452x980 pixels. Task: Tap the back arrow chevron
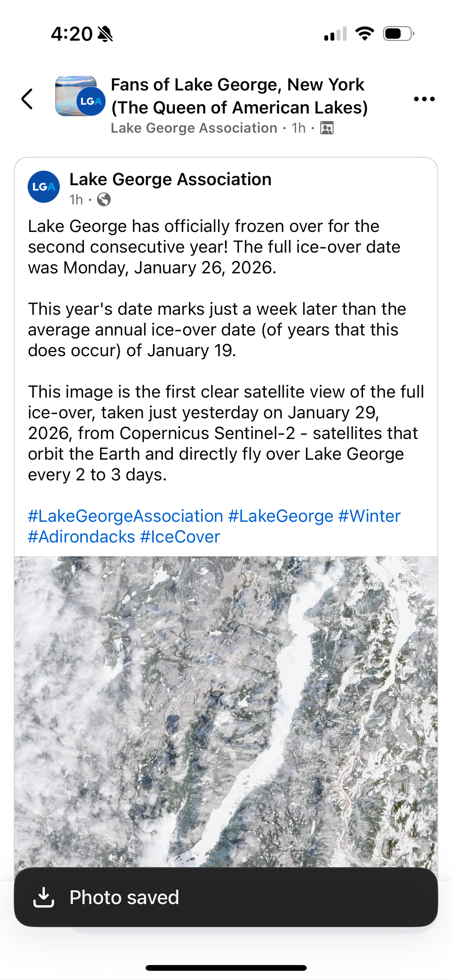tap(27, 99)
